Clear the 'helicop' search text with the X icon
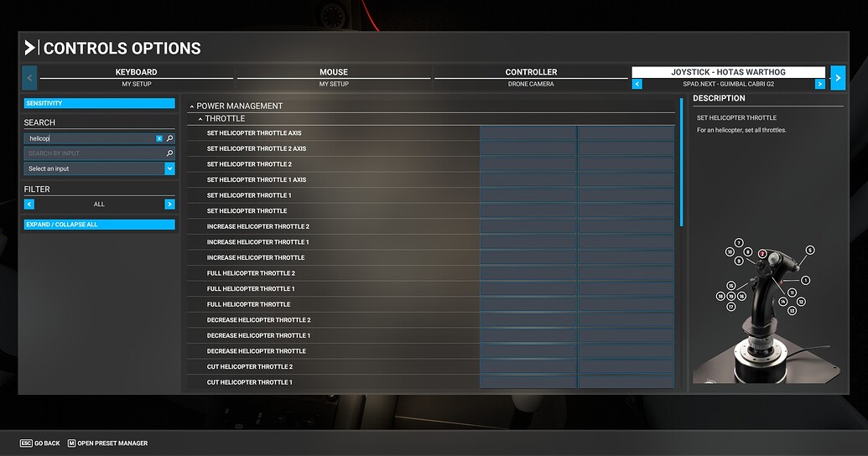 (159, 138)
